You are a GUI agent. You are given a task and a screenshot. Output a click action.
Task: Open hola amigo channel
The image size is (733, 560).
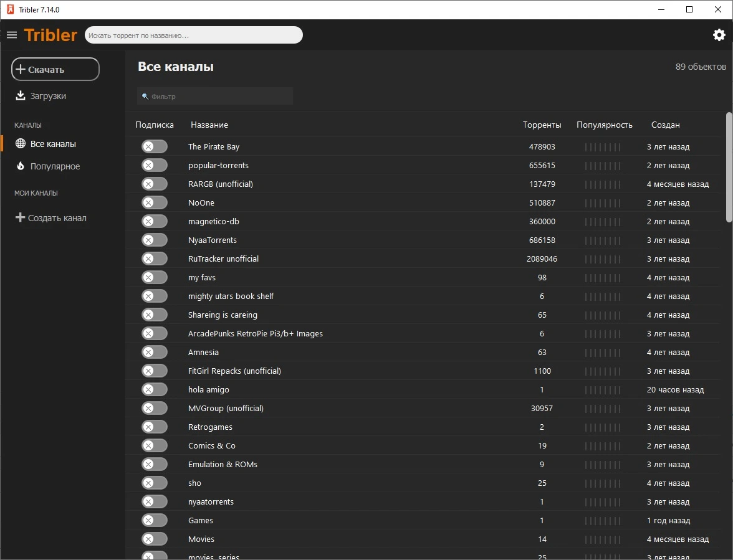pos(208,389)
